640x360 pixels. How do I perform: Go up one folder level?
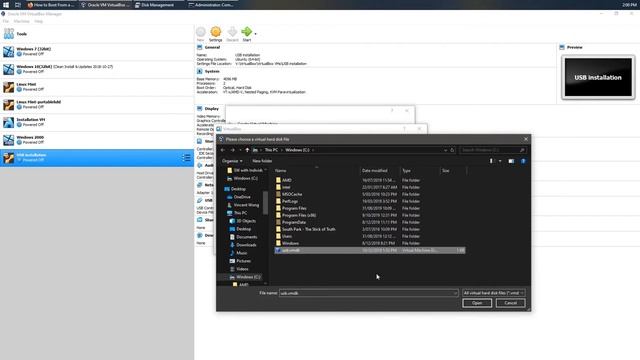(x=247, y=150)
